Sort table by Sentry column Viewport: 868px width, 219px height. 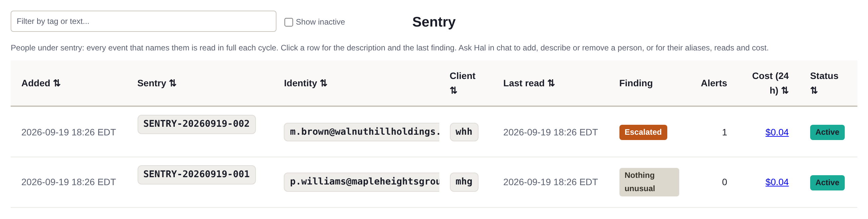[157, 83]
